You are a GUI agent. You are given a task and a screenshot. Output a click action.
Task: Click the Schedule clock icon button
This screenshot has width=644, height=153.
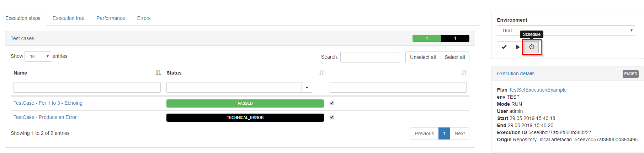point(532,47)
